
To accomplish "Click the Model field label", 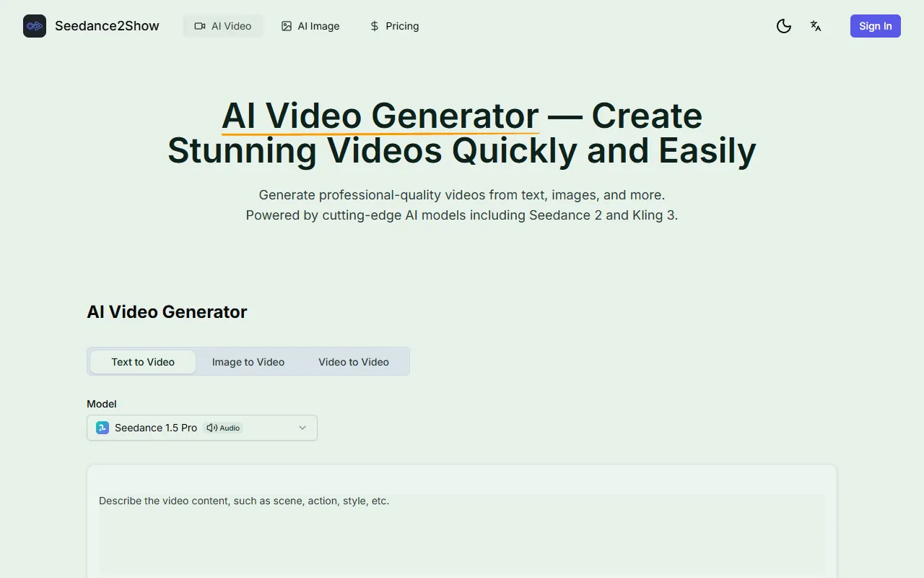I will pos(102,404).
